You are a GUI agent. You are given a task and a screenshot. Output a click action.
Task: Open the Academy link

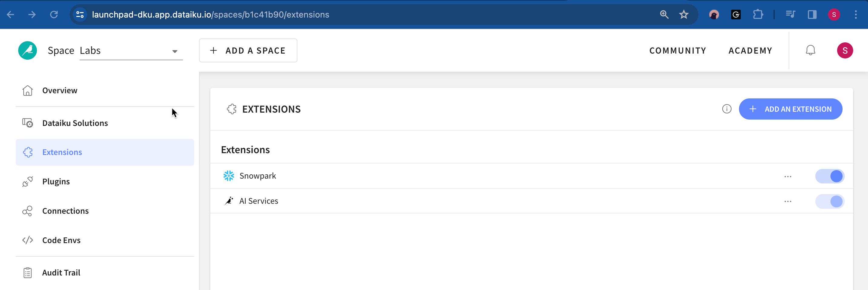(750, 51)
